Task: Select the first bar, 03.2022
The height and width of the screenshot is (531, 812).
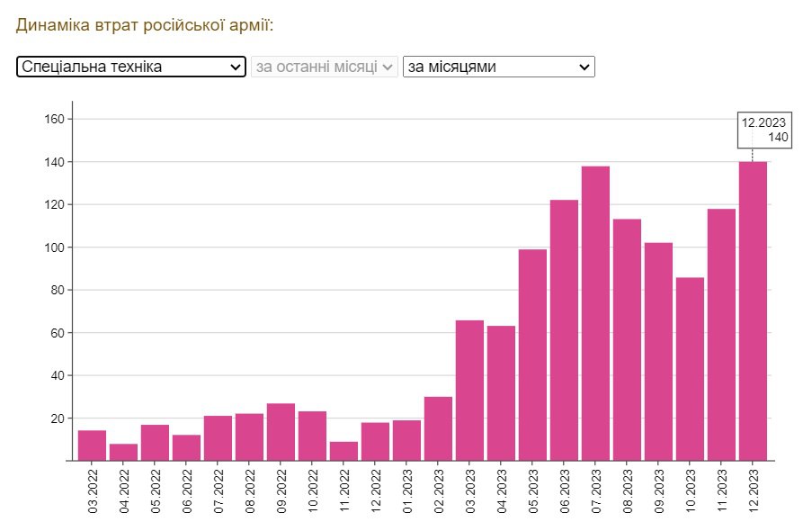Action: tap(92, 445)
